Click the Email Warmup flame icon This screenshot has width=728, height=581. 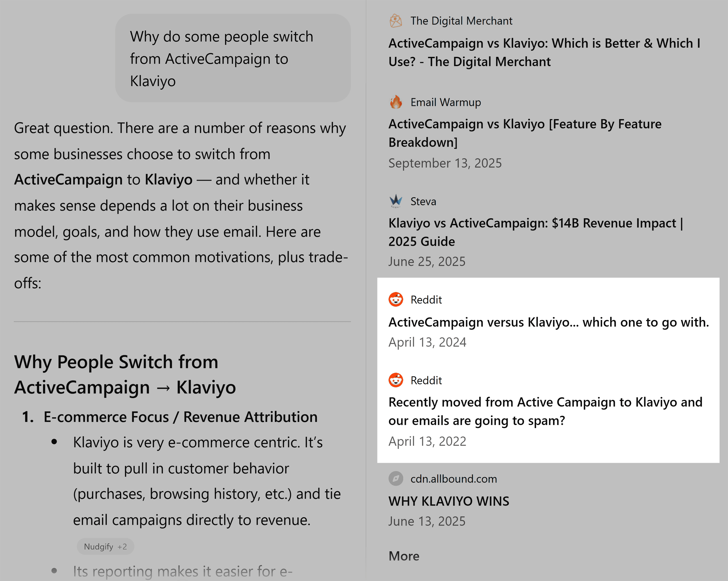coord(396,102)
